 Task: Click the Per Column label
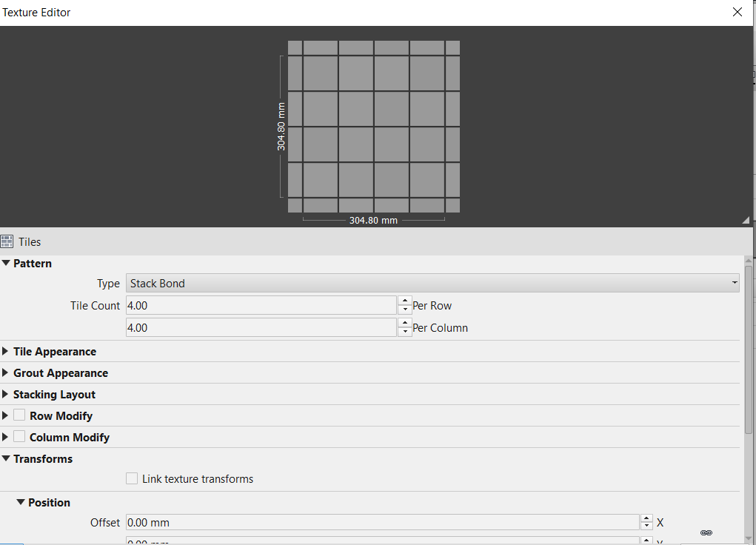[440, 327]
